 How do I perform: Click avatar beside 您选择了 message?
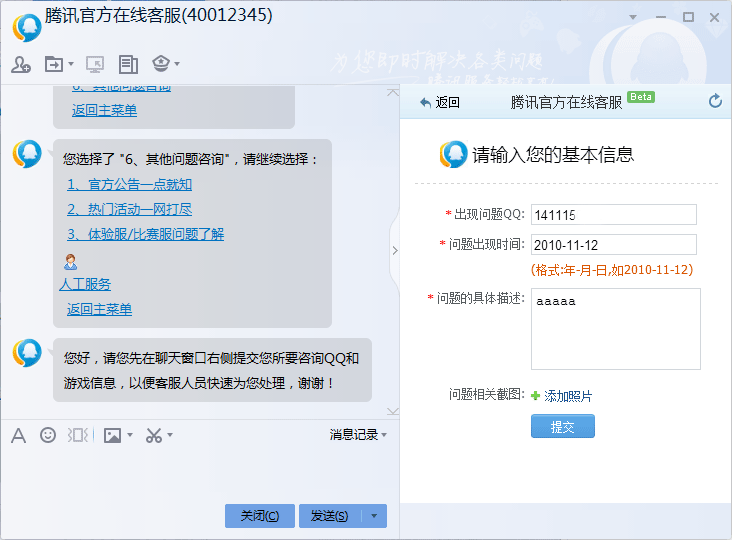point(27,154)
